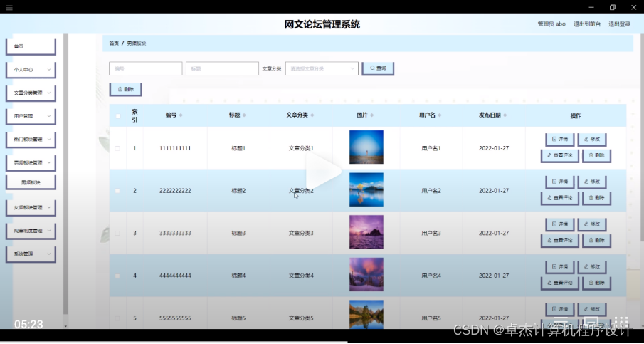Image resolution: width=644 pixels, height=344 pixels.
Task: Sort the table by 编号 column arrows
Action: coord(181,115)
